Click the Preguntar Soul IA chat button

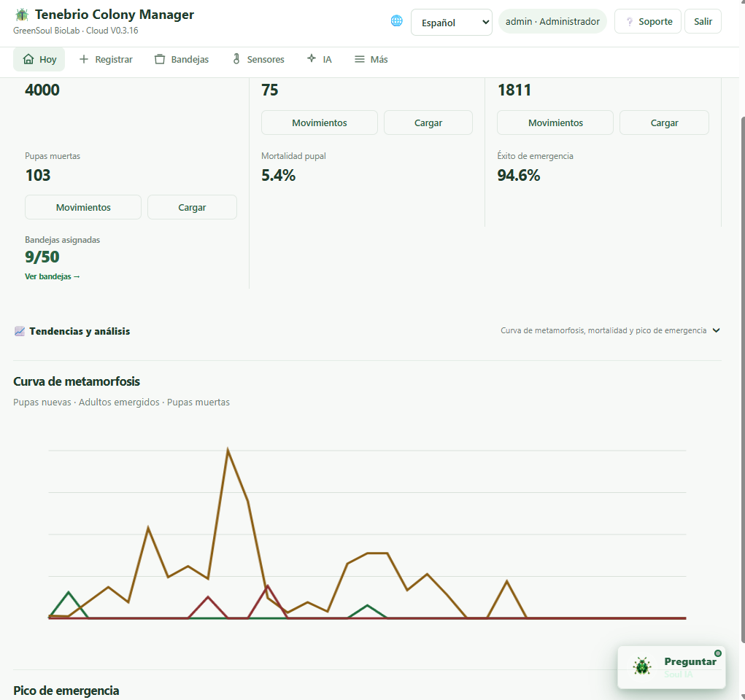[671, 666]
